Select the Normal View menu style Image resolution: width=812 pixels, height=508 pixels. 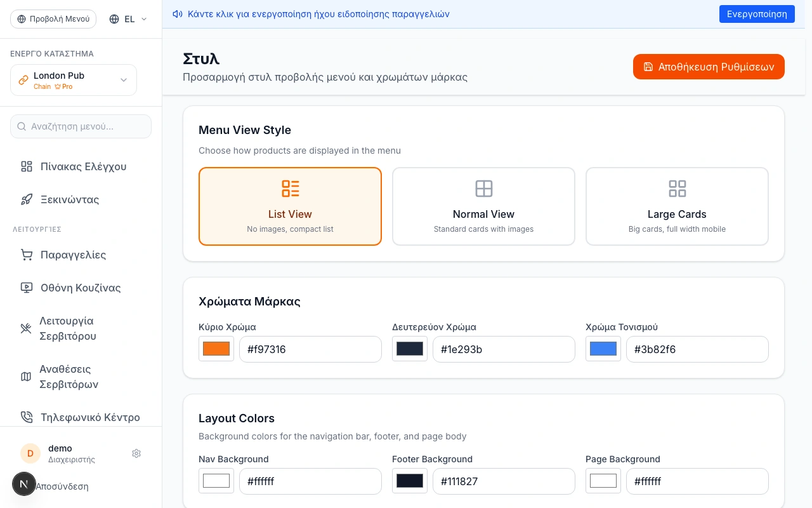[483, 206]
